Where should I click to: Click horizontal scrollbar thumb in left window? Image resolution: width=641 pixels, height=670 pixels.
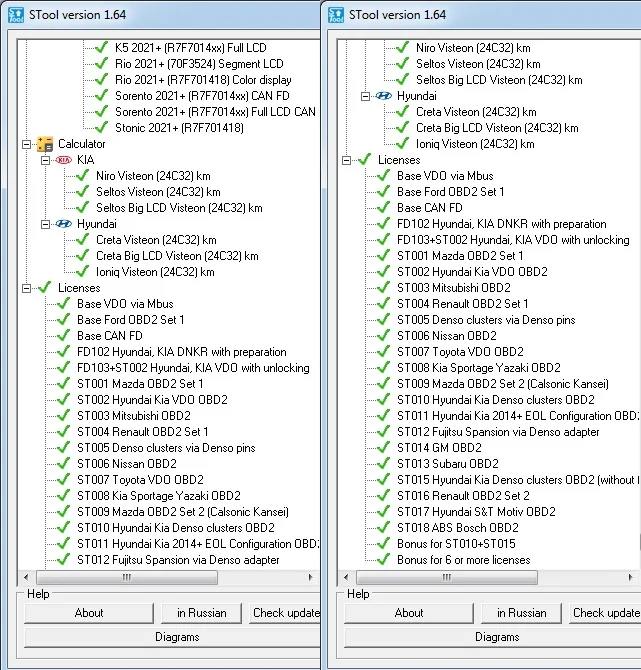point(127,577)
